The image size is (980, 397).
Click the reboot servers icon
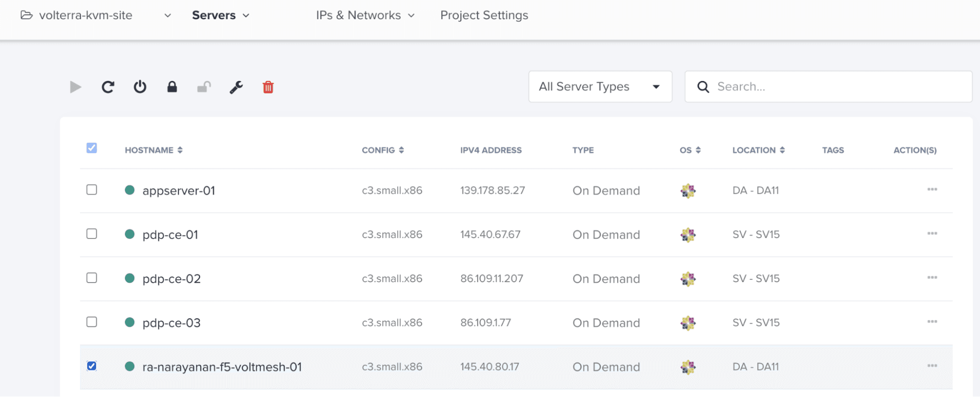108,87
